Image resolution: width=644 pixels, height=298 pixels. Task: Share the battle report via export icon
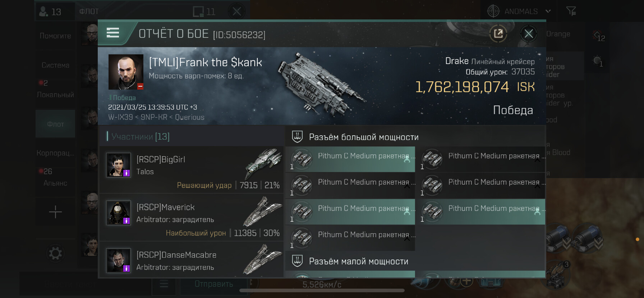tap(498, 34)
